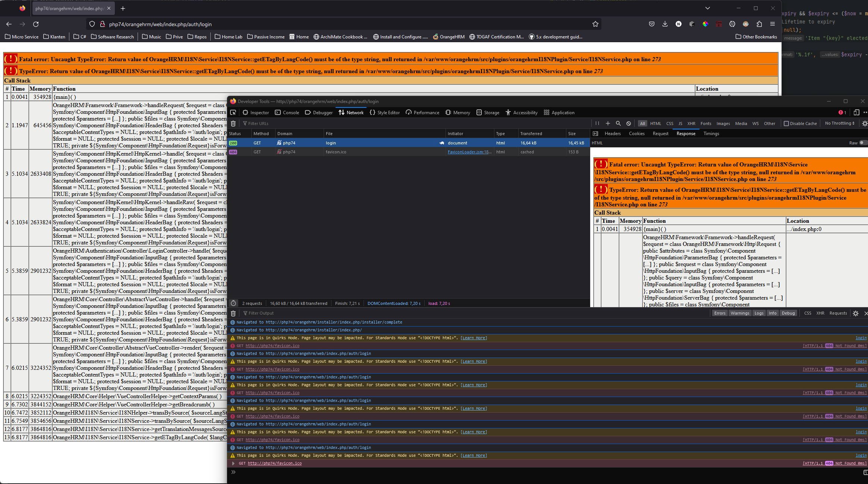Clear the console output
This screenshot has width=868, height=484.
[x=233, y=313]
